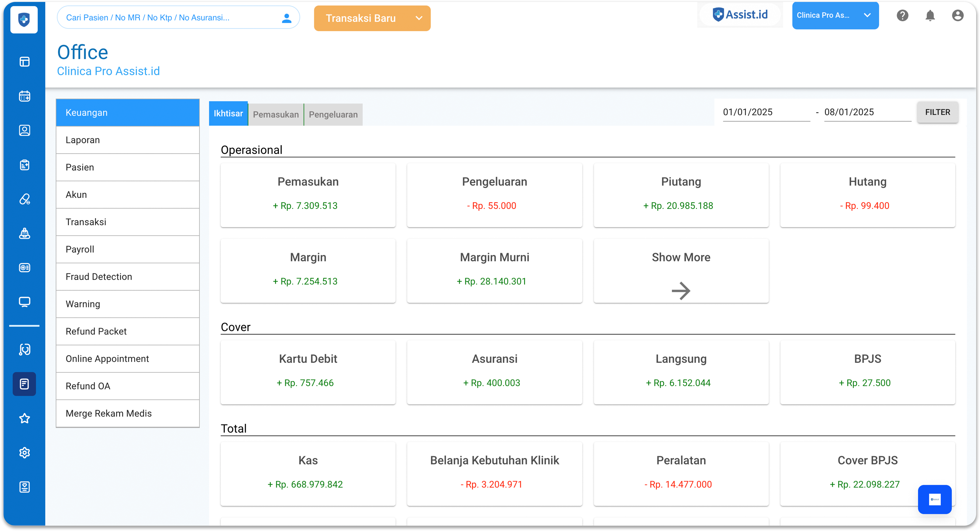Open the Hutang card

(867, 195)
